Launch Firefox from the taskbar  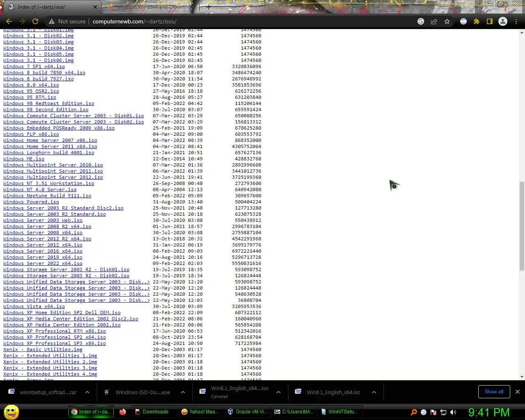pos(123,412)
